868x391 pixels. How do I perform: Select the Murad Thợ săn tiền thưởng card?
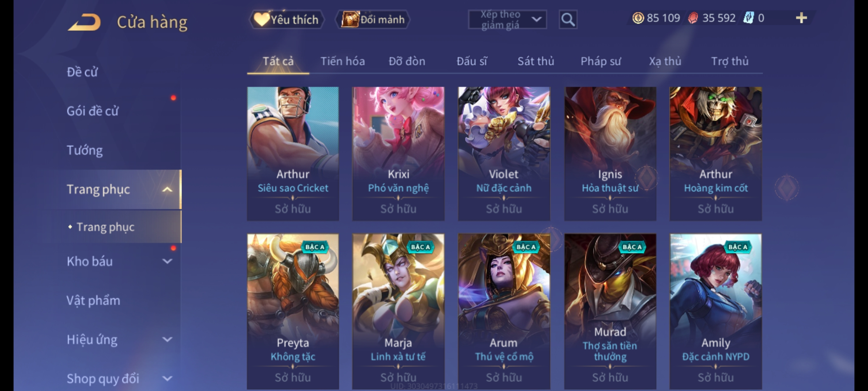(610, 311)
